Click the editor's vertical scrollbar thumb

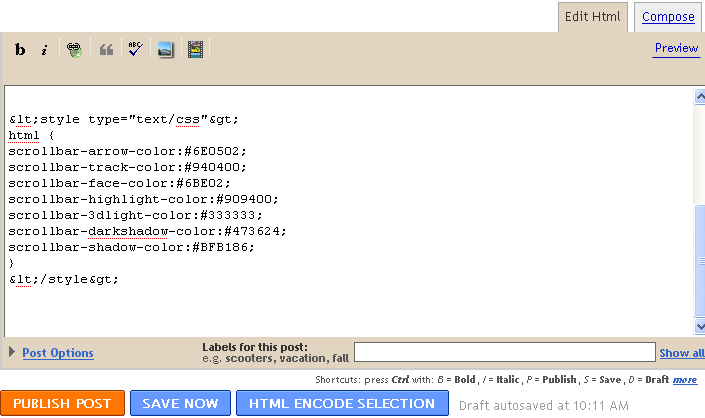tap(700, 261)
